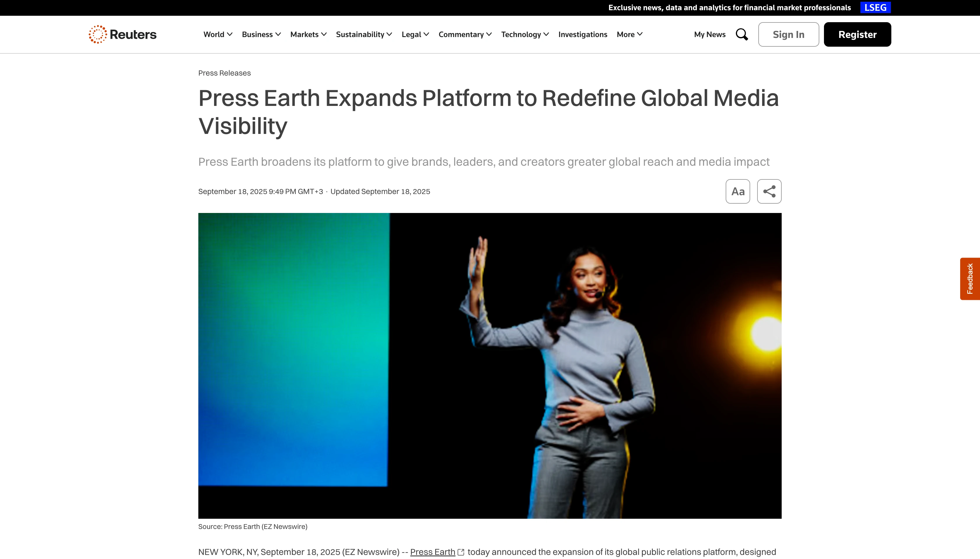The image size is (980, 559).
Task: Click the black Register button
Action: coord(857,34)
